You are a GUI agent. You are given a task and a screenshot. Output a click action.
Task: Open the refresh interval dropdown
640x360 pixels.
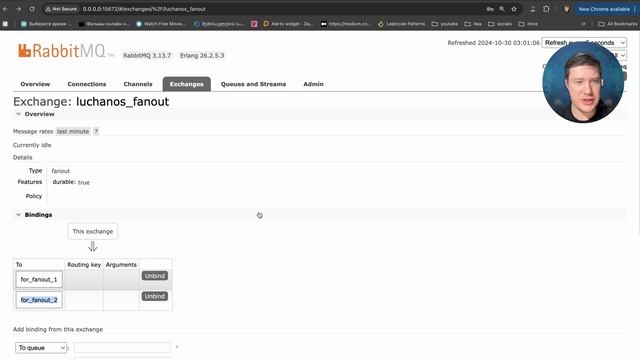coord(584,42)
